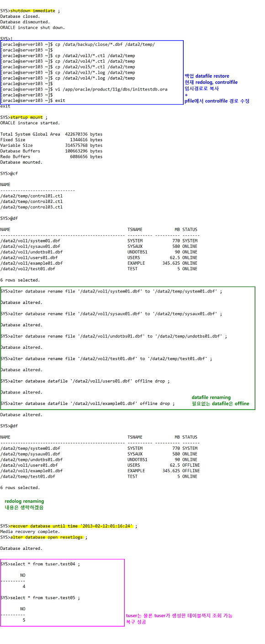Select the rename file command for sysaux01.dbf
Screen dimensions: 265x644
click(x=111, y=314)
